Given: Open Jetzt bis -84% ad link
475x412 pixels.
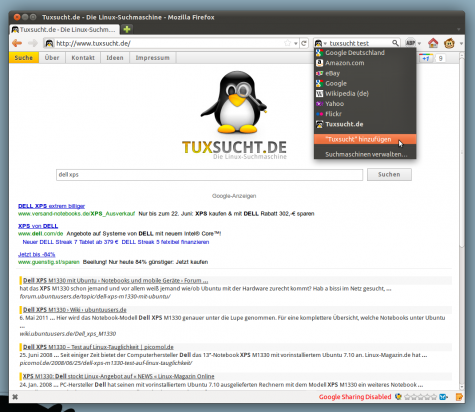Looking at the screenshot, I should point(36,254).
